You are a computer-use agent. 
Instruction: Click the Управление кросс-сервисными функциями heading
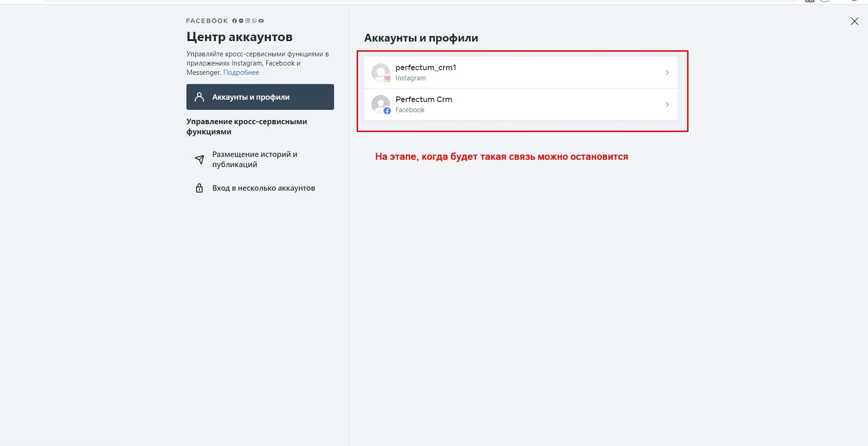[x=247, y=127]
